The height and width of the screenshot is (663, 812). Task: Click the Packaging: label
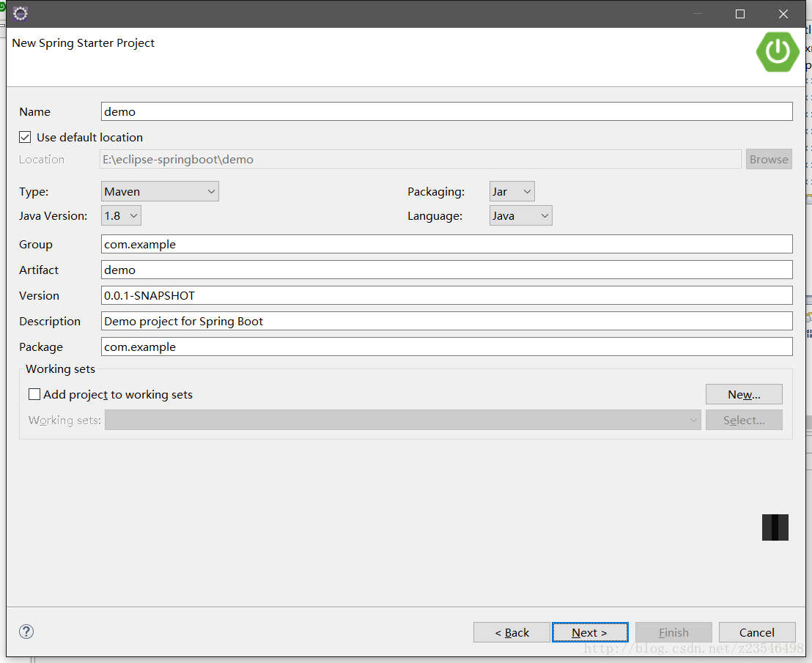click(x=436, y=192)
